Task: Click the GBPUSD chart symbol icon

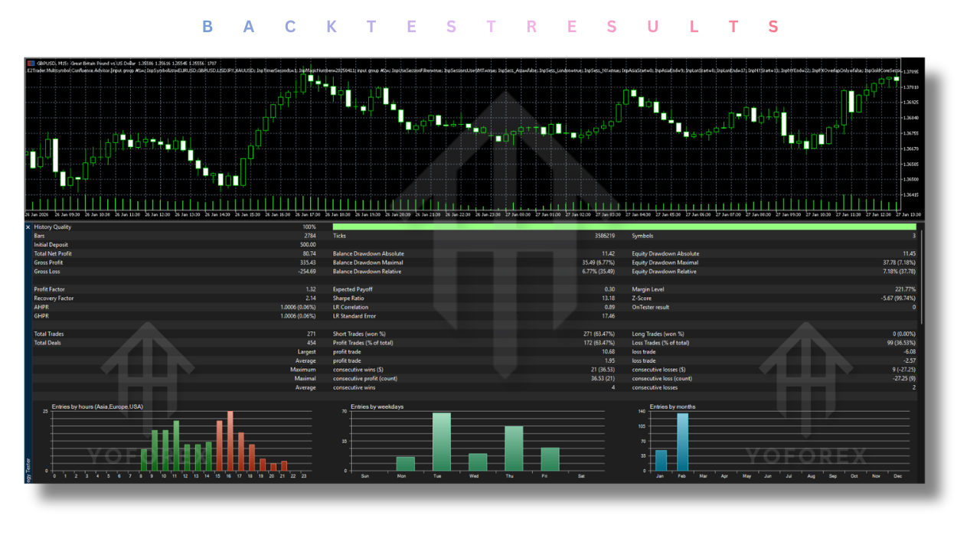Action: [28, 64]
